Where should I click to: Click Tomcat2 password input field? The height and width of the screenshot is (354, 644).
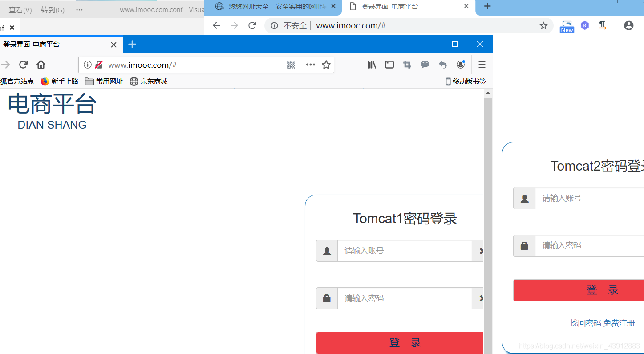tap(590, 245)
